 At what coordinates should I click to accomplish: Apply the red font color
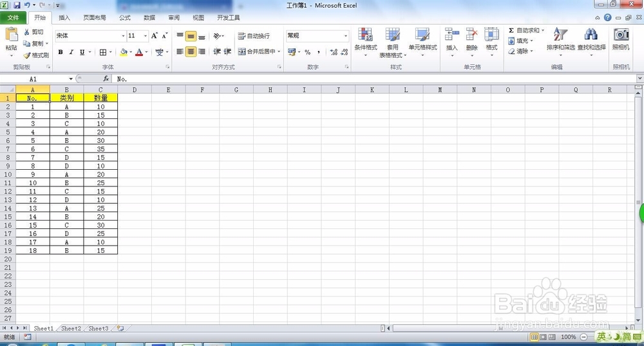139,52
